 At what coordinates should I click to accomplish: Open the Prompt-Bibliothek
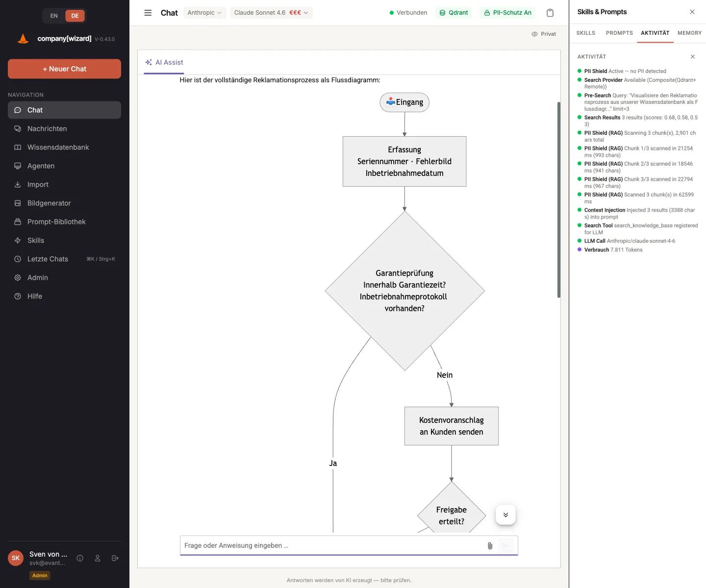pyautogui.click(x=64, y=222)
